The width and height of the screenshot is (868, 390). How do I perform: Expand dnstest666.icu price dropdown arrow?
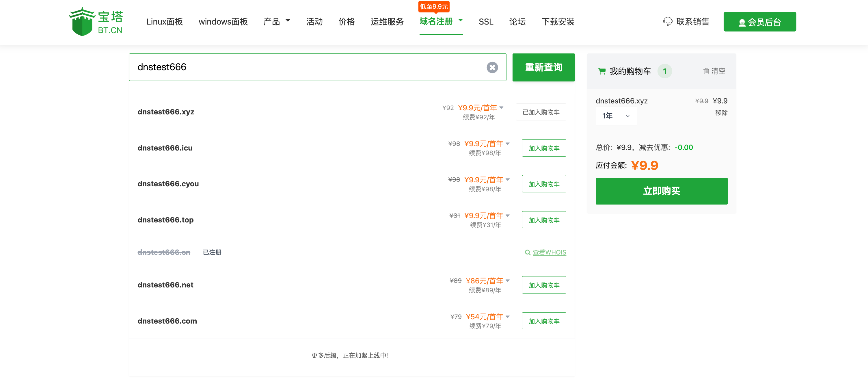click(507, 144)
